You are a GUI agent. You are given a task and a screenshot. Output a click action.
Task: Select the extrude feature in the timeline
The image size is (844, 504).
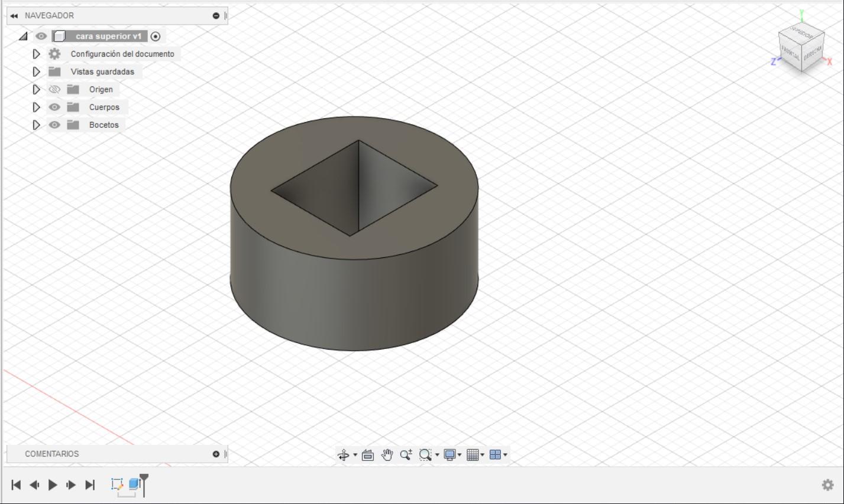point(134,484)
